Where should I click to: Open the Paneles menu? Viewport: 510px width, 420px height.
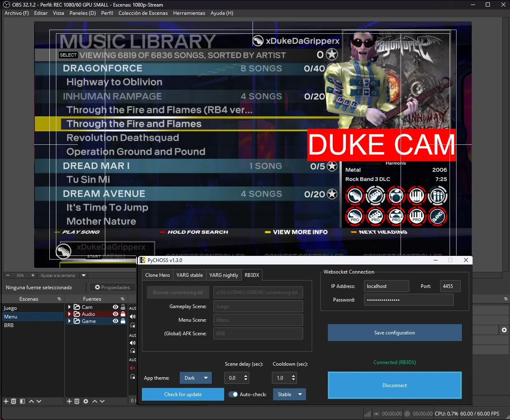tap(83, 13)
